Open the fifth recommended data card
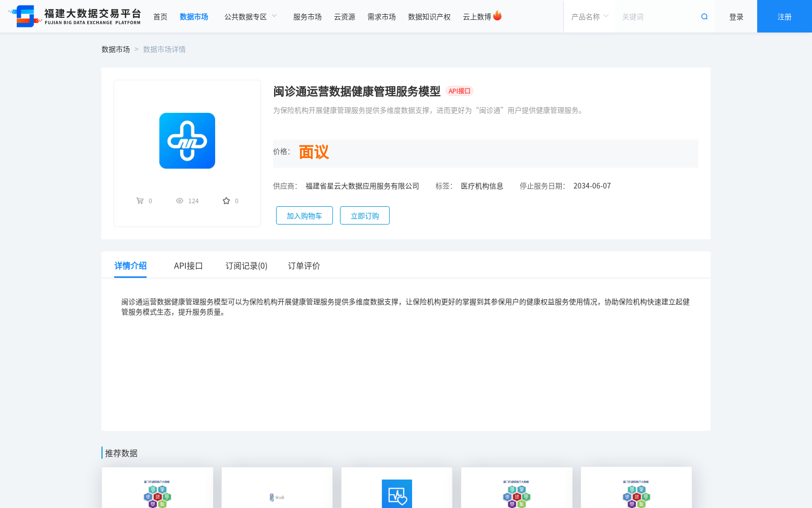Screen dimensions: 812x508 pyautogui.click(x=636, y=488)
